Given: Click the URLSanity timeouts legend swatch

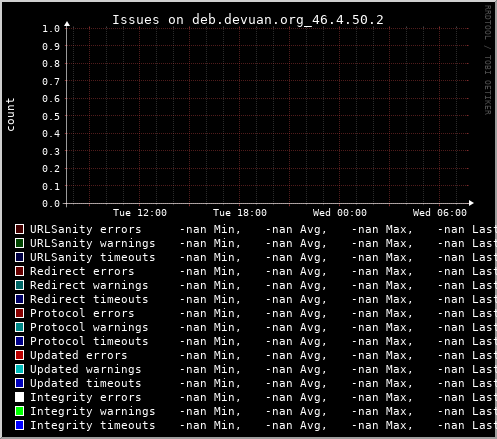Looking at the screenshot, I should click(19, 257).
